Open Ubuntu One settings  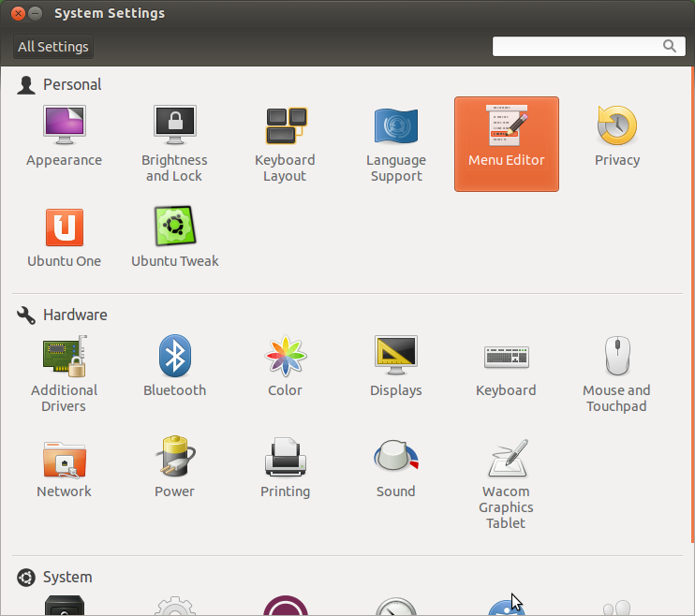[65, 238]
